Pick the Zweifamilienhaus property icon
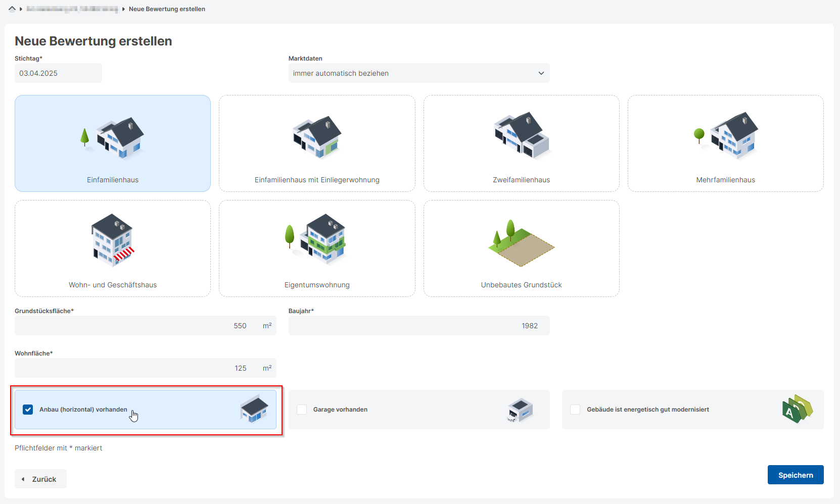840x504 pixels. 521,136
